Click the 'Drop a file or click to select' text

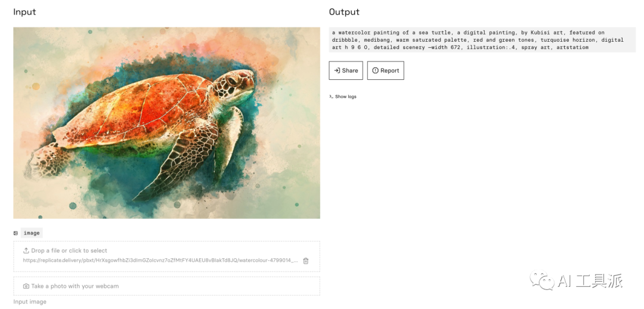point(69,251)
